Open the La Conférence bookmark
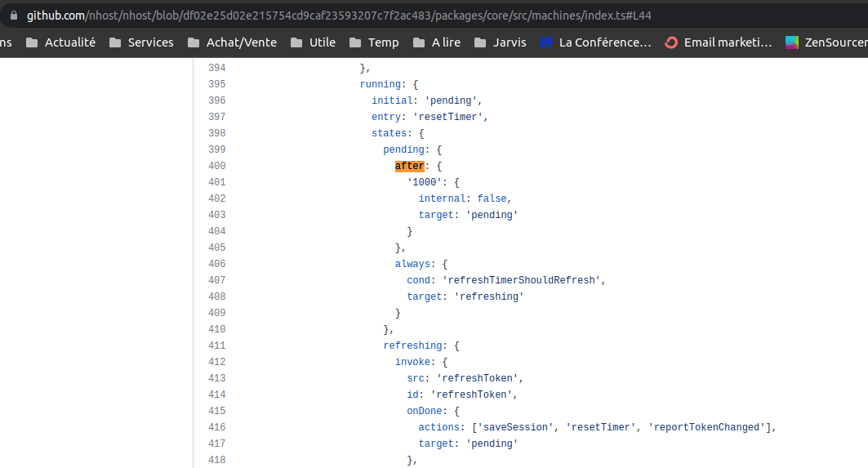 tap(595, 42)
